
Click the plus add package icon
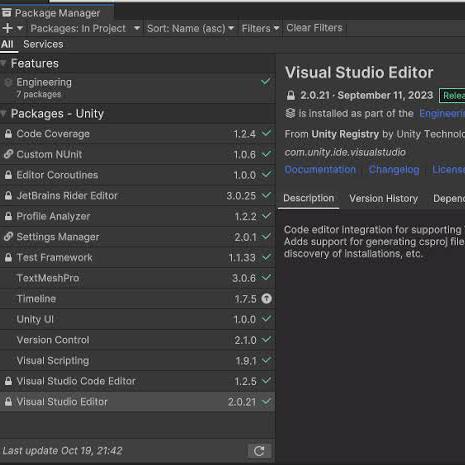point(7,28)
